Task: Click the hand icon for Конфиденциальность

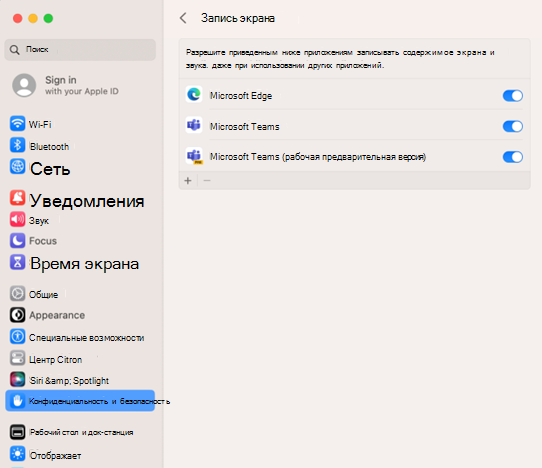Action: (17, 401)
